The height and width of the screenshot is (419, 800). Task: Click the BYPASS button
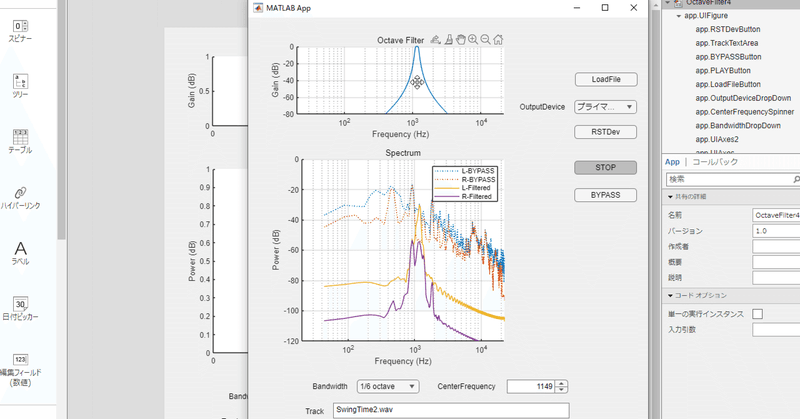pyautogui.click(x=606, y=195)
